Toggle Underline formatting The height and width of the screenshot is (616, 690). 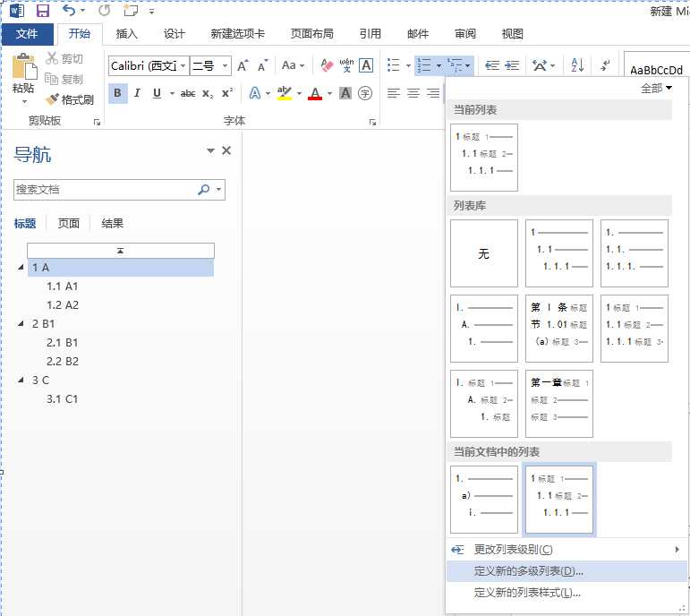coord(158,93)
